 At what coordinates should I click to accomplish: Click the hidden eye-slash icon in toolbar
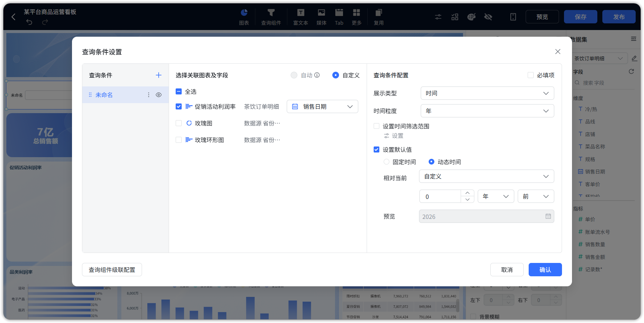pyautogui.click(x=488, y=17)
